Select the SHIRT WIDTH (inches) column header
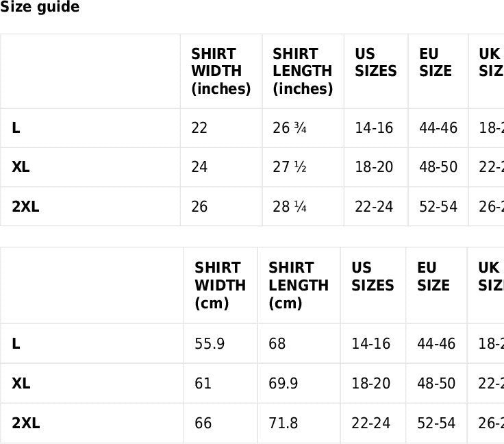Viewport: 504px width, 444px height. click(220, 71)
